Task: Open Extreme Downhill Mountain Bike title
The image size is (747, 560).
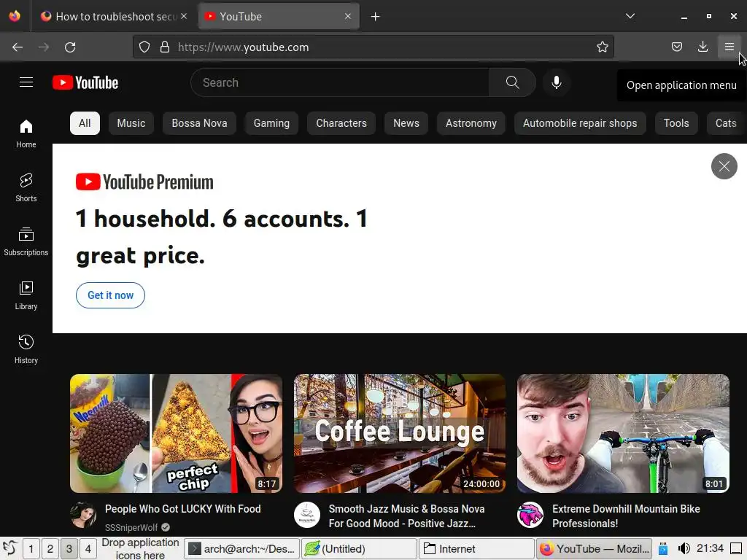Action: point(626,516)
